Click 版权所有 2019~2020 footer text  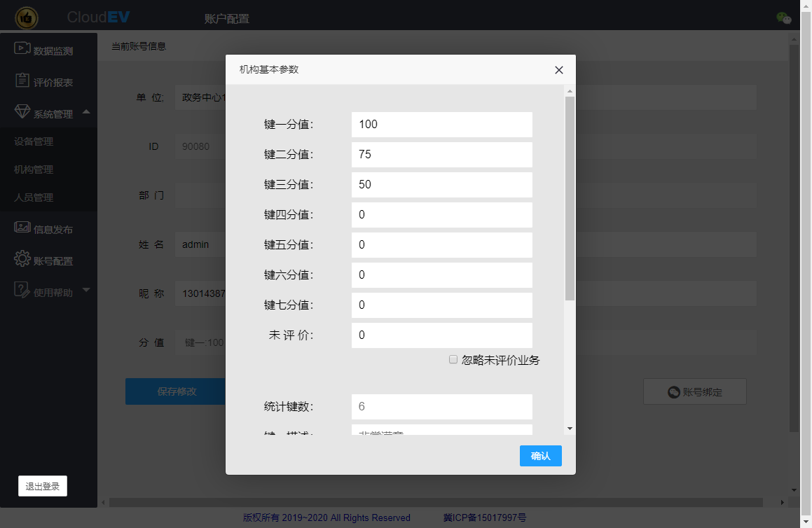pyautogui.click(x=326, y=517)
